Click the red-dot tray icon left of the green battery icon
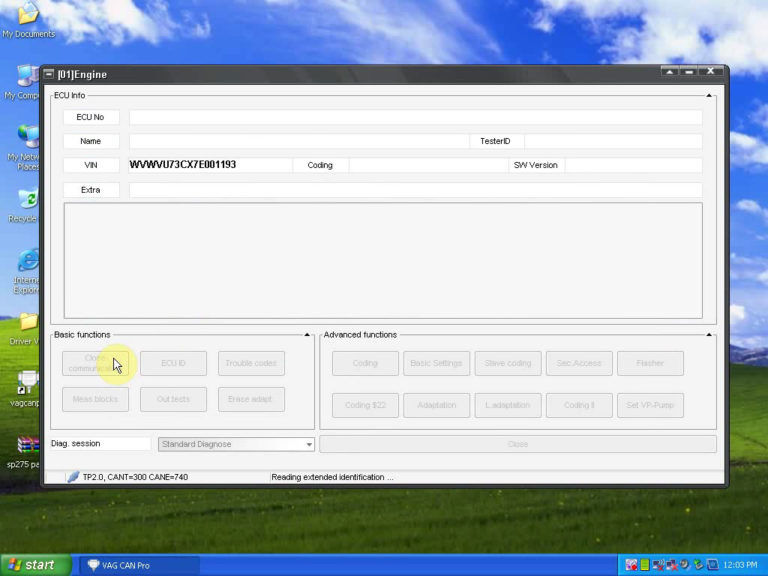This screenshot has height=576, width=768. point(631,565)
